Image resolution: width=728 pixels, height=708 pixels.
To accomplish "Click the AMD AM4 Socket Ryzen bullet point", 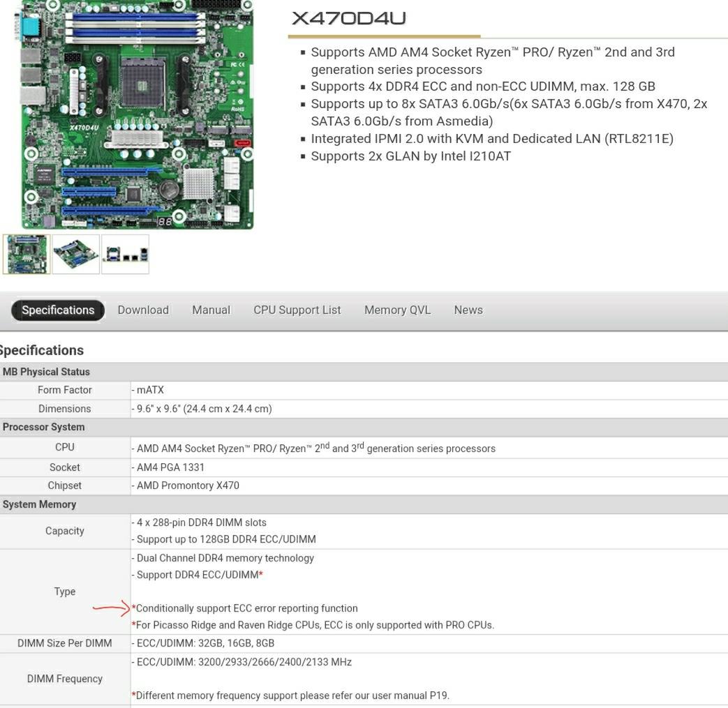I will pos(493,61).
